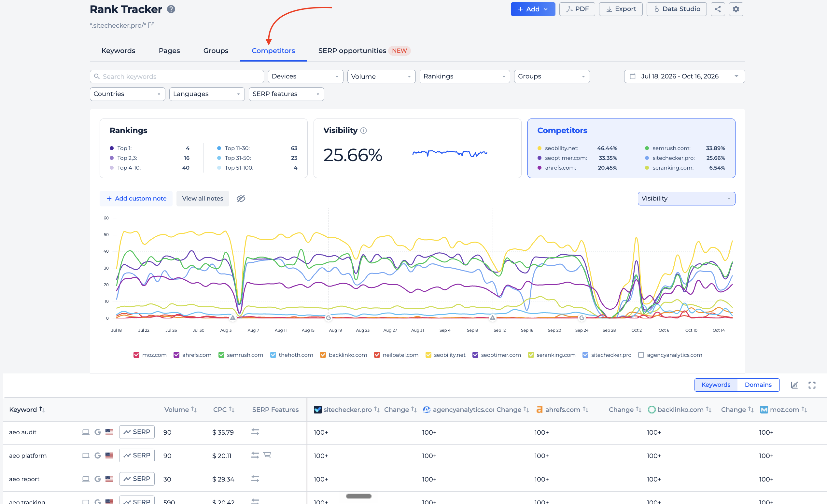The image size is (827, 504).
Task: Click the Rank Tracker help question icon
Action: 171,9
